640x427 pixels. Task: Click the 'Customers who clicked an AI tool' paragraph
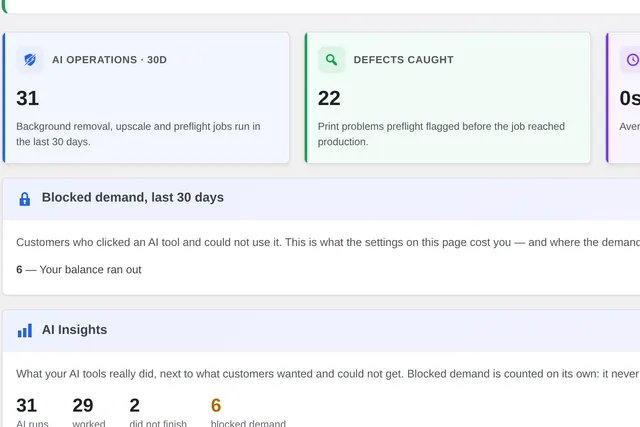pos(328,242)
